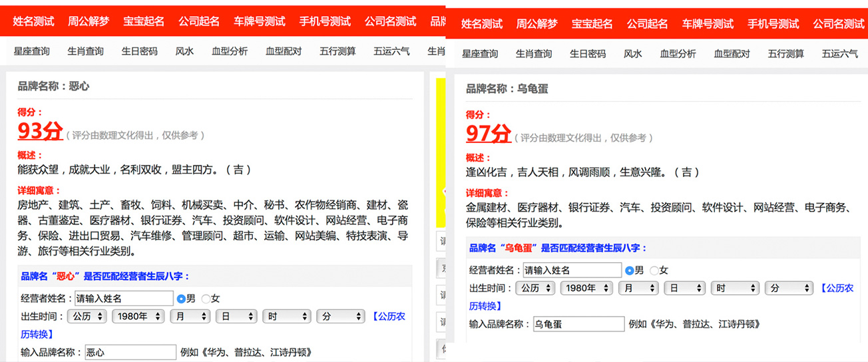Open 周公解梦 menu on the 恶心 page
Viewport: 868px width, 362px height.
88,21
